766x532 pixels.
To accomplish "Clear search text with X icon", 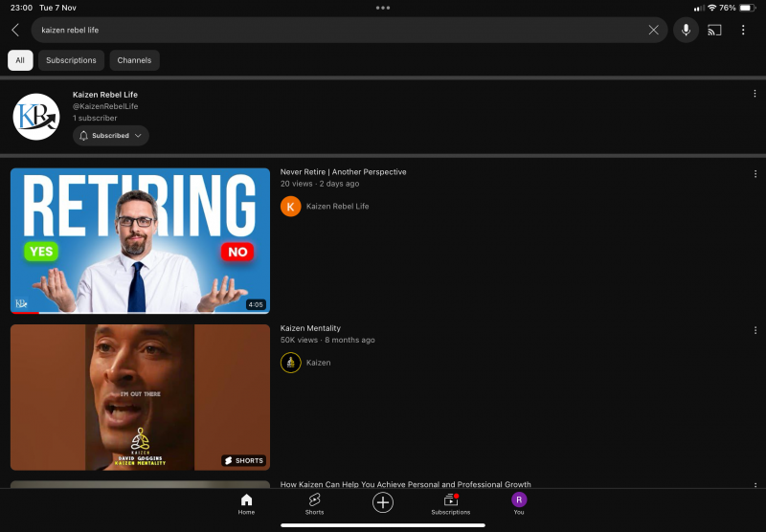I will (653, 30).
